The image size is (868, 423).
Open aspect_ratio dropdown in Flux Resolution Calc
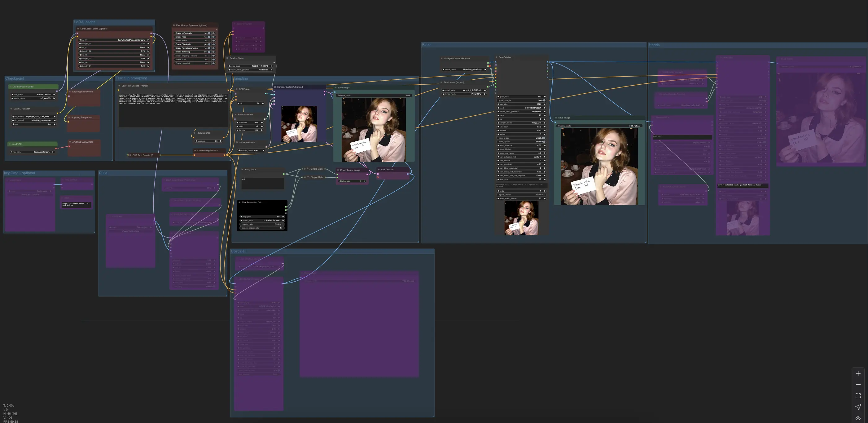[x=262, y=220]
